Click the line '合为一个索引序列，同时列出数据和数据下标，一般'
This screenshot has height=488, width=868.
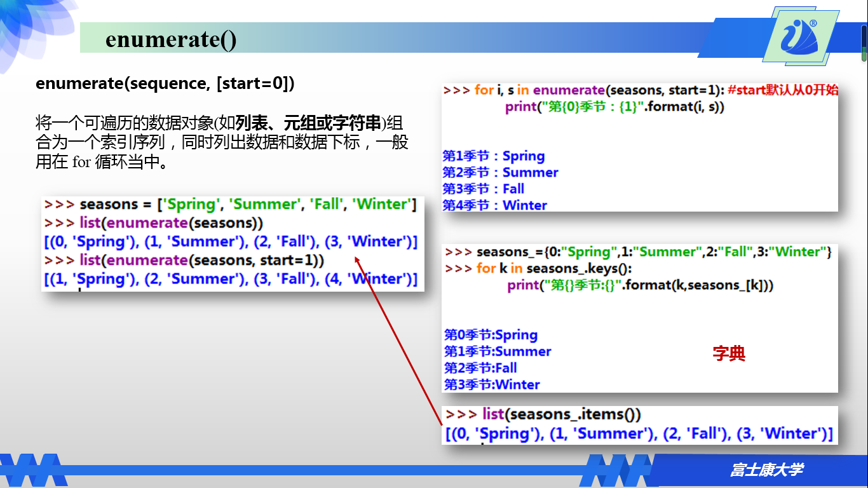(x=222, y=142)
